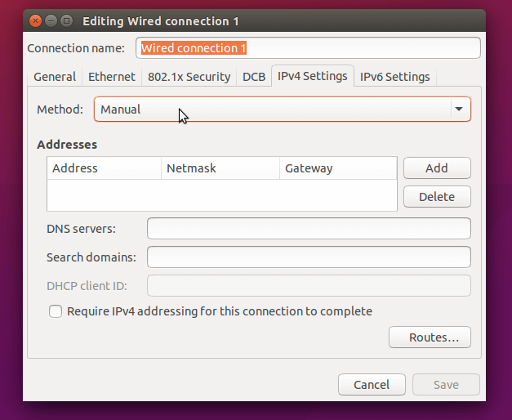Go to the 802.1x Security tab

click(189, 77)
